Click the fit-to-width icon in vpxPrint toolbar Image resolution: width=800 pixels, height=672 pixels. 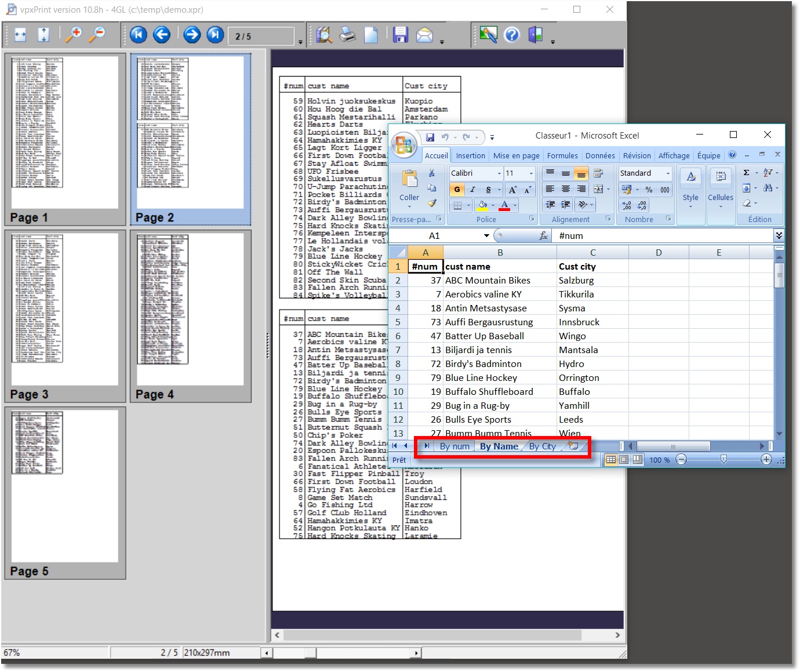[20, 35]
